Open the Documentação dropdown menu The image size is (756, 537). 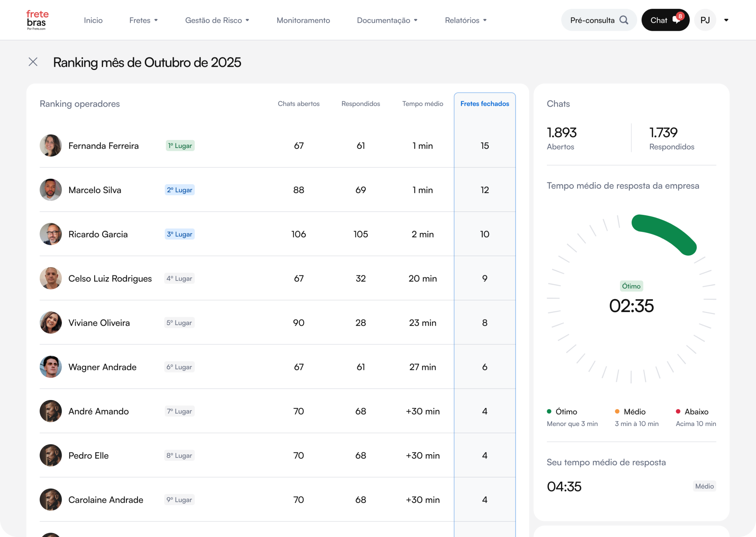point(387,20)
